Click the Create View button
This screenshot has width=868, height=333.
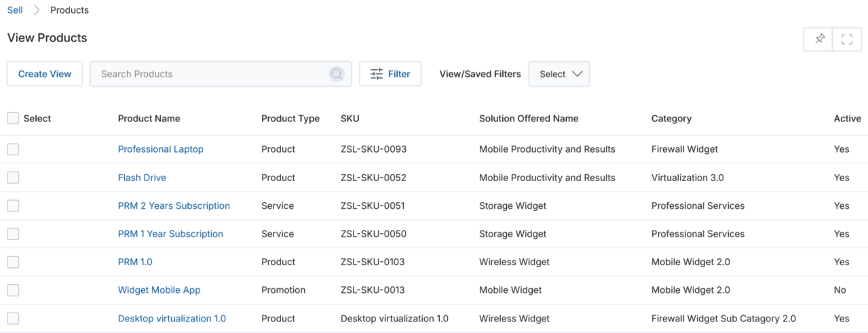coord(45,74)
